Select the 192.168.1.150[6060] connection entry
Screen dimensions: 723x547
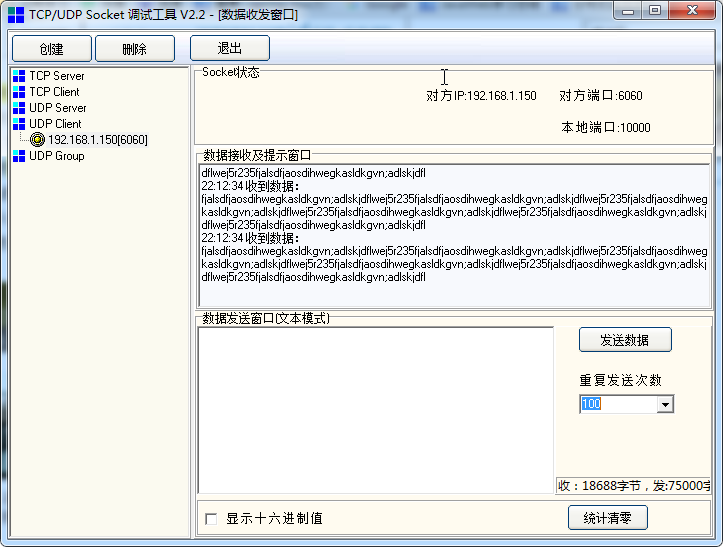[98, 140]
